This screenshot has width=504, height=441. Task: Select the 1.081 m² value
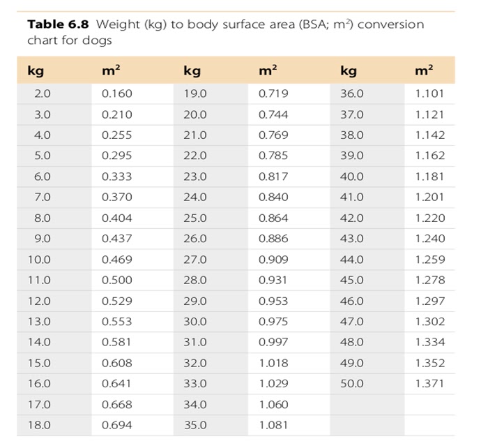click(x=273, y=425)
